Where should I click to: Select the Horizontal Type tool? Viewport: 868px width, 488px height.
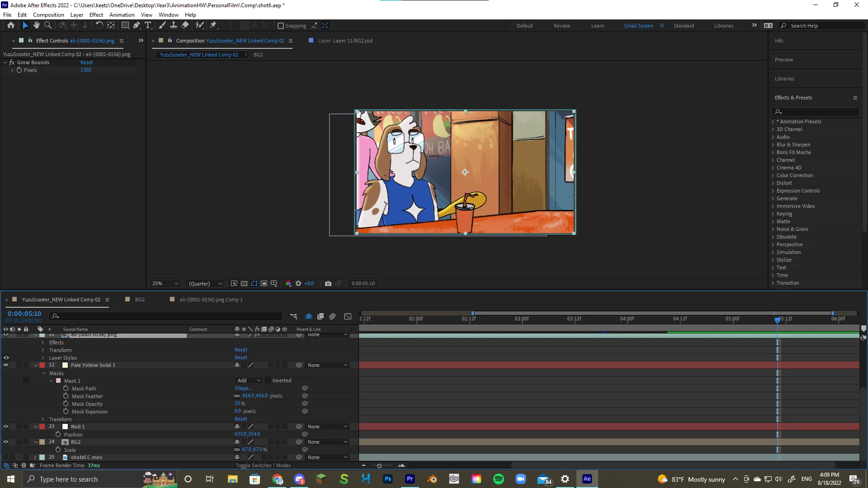click(x=148, y=25)
